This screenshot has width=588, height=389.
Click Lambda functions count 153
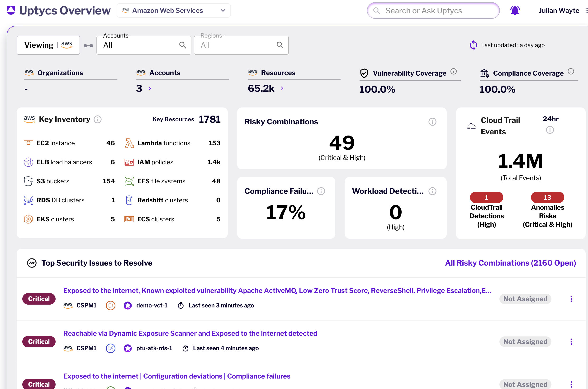[215, 143]
